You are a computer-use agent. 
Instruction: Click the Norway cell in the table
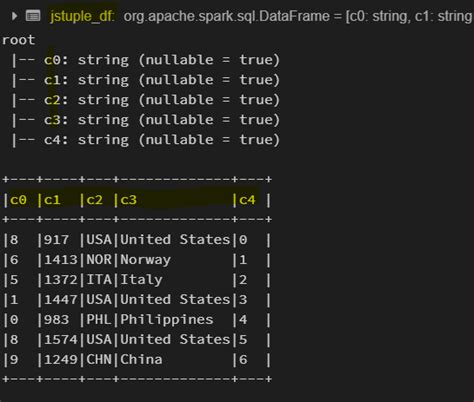pyautogui.click(x=146, y=260)
